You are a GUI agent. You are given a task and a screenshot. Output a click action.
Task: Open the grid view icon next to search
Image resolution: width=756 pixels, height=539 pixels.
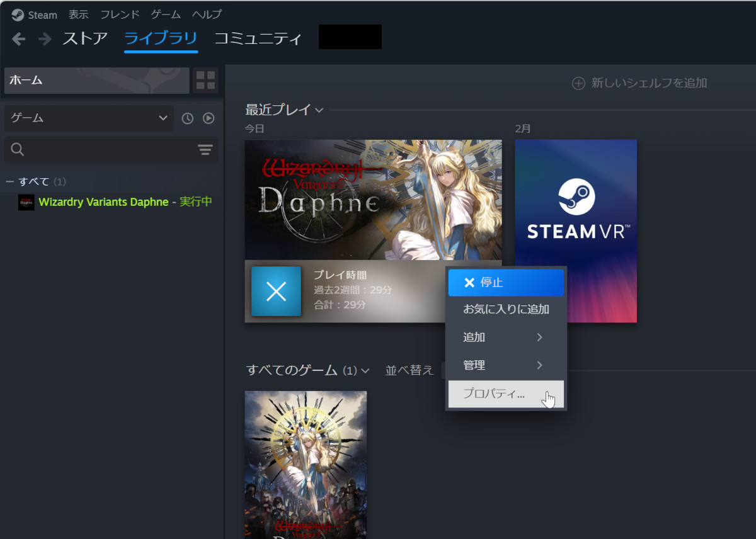(x=205, y=80)
